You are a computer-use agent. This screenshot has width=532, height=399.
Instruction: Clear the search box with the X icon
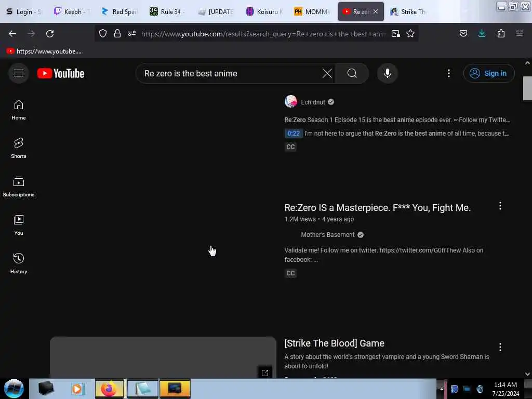point(327,73)
